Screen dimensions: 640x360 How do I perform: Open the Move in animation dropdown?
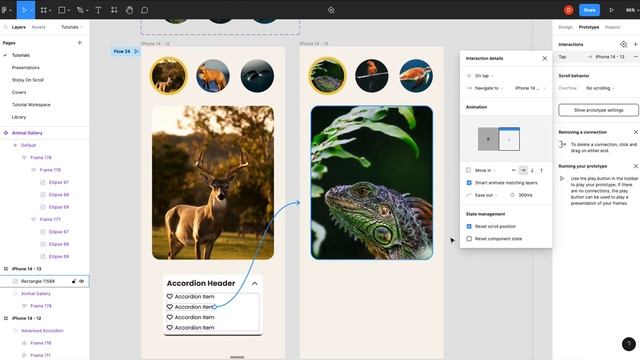click(484, 170)
